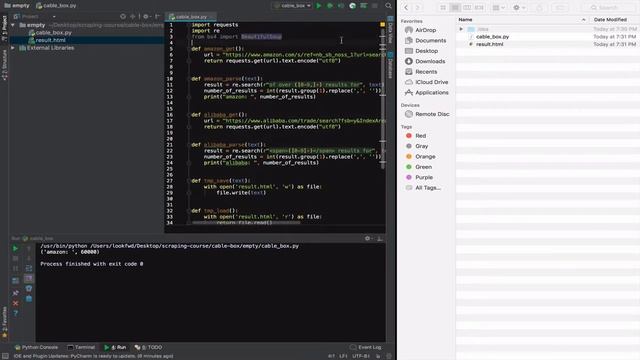
Task: Open help question mark in Run panel
Action: point(16,313)
